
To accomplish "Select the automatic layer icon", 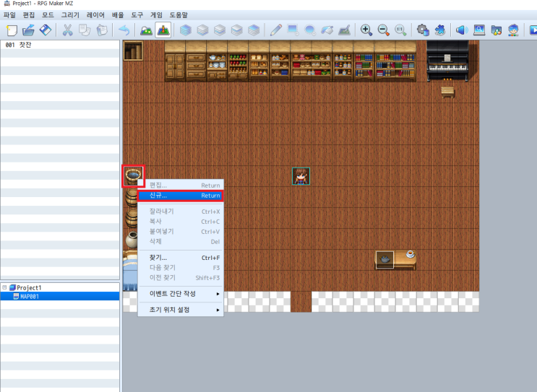I will click(x=186, y=30).
